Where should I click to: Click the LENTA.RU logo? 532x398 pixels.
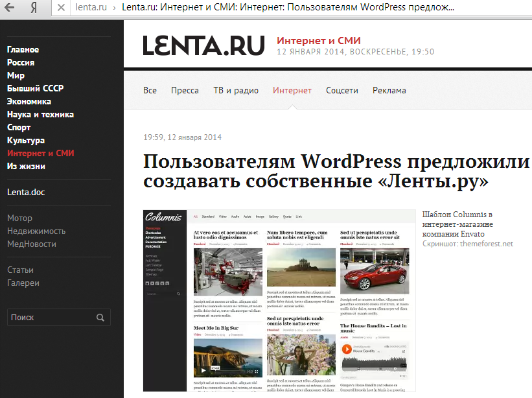tap(203, 45)
